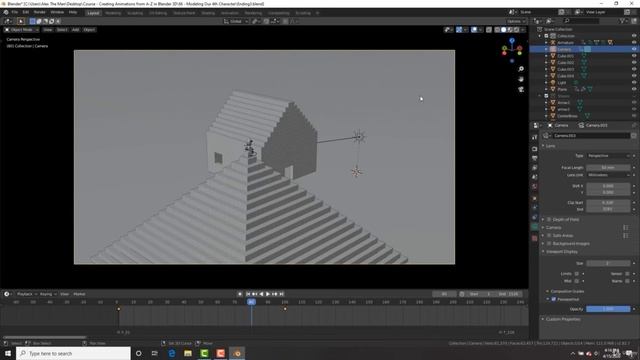This screenshot has height=360, width=640.
Task: Click the Windows Start button
Action: [8, 353]
